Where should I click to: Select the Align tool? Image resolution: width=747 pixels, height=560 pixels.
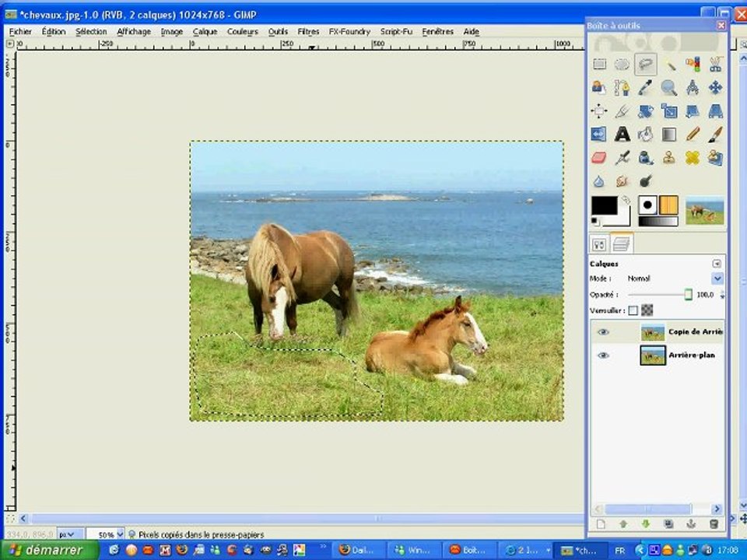[599, 111]
